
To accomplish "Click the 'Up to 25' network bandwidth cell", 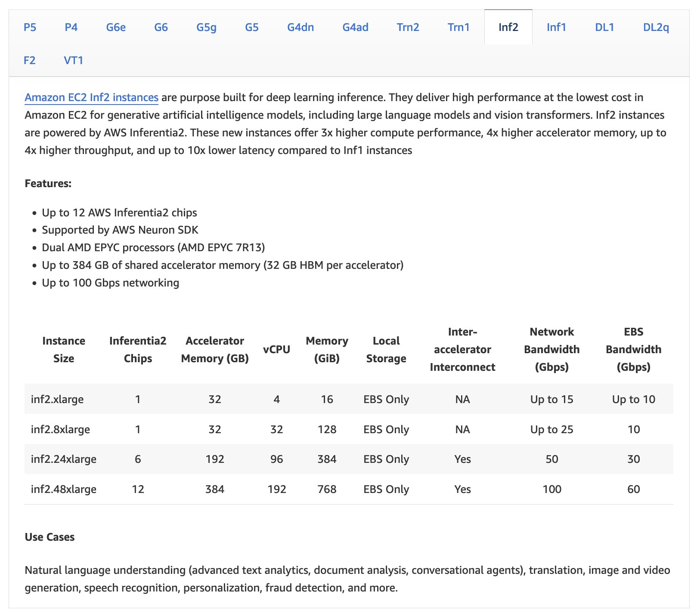I will (x=551, y=429).
